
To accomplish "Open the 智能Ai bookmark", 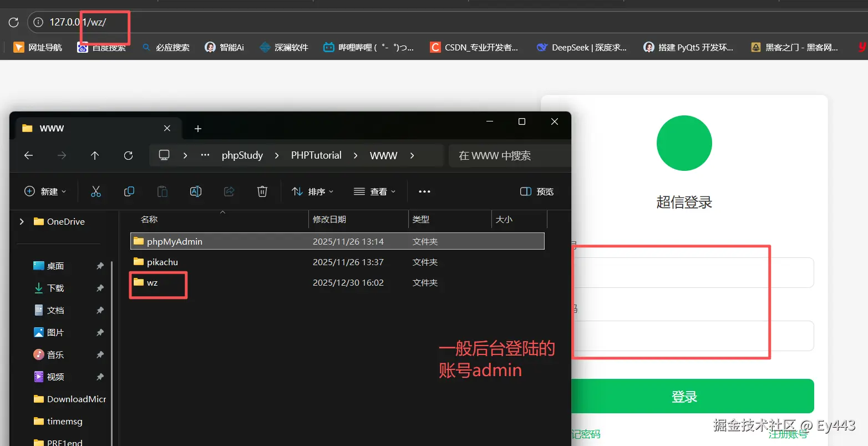I will (224, 48).
